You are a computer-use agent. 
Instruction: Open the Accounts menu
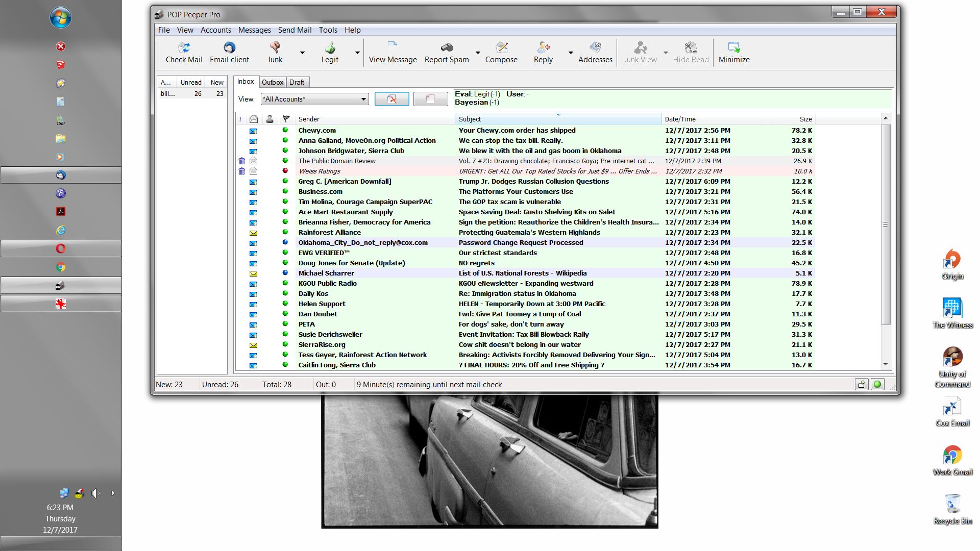pyautogui.click(x=215, y=30)
